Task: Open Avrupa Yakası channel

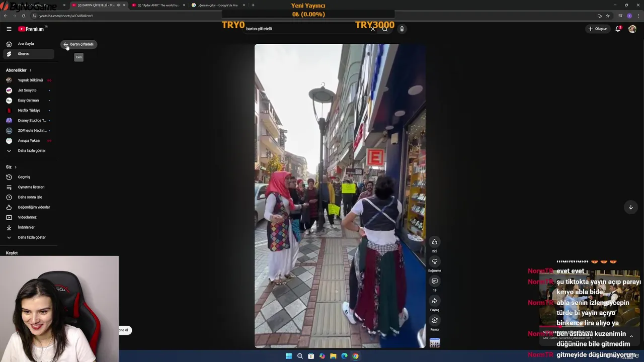Action: coord(28,141)
